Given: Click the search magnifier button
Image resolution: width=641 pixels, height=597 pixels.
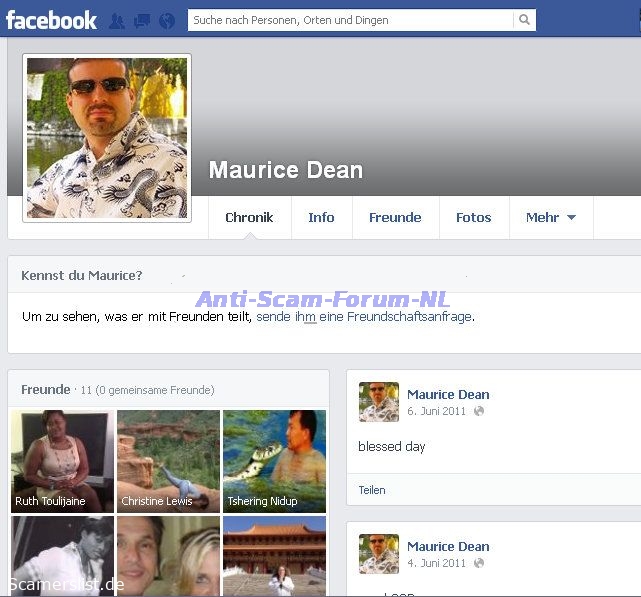Looking at the screenshot, I should point(524,20).
